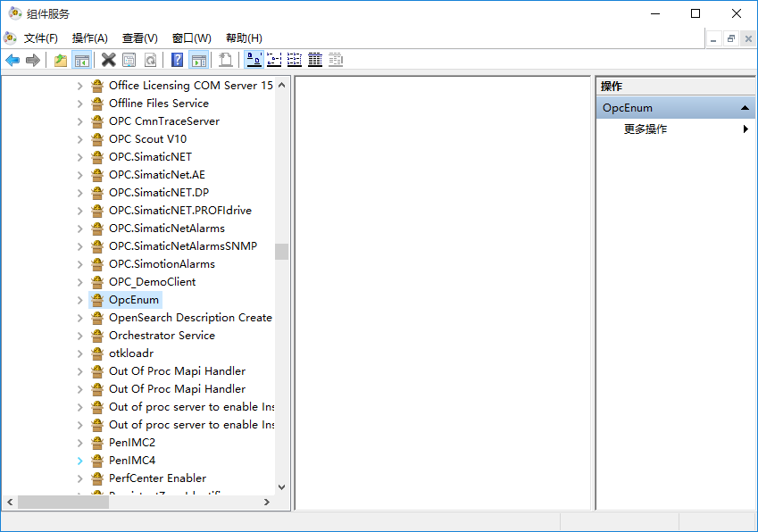Click the tree's vertical scrollbar up arrow
Screen dimensions: 758x532
coord(282,85)
